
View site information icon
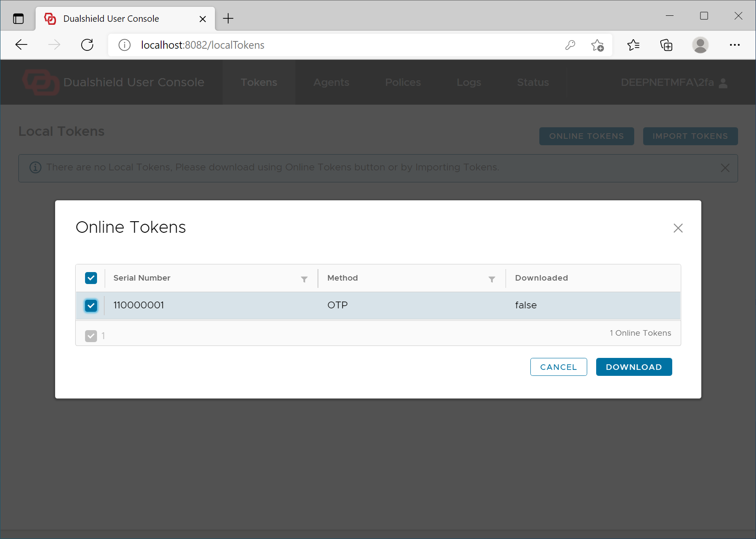124,45
